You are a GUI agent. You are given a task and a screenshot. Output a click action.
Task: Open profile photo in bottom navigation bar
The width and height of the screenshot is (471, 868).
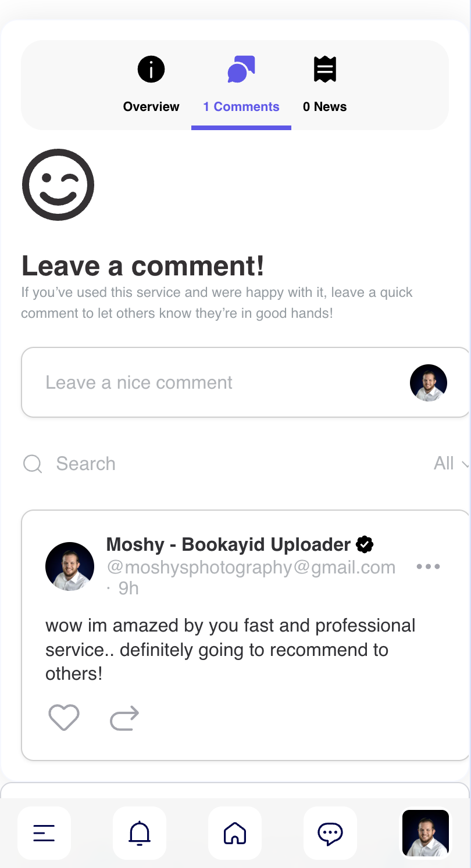pos(426,833)
